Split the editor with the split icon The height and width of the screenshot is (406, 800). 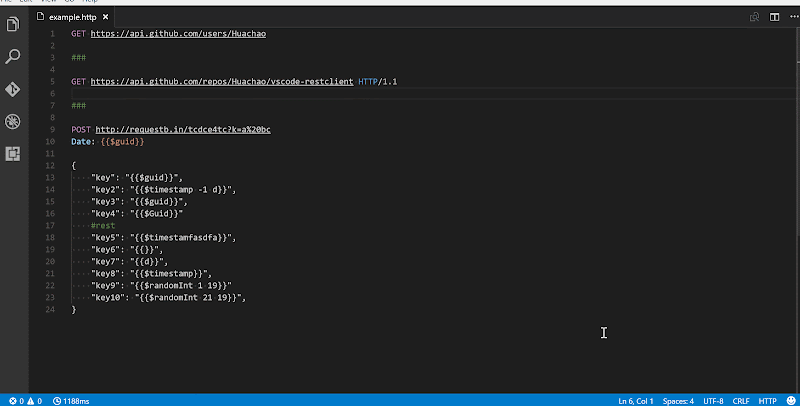pos(774,17)
